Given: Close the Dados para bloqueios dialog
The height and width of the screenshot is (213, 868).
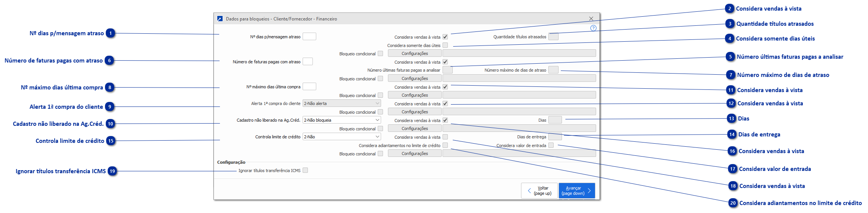Looking at the screenshot, I should (x=591, y=19).
